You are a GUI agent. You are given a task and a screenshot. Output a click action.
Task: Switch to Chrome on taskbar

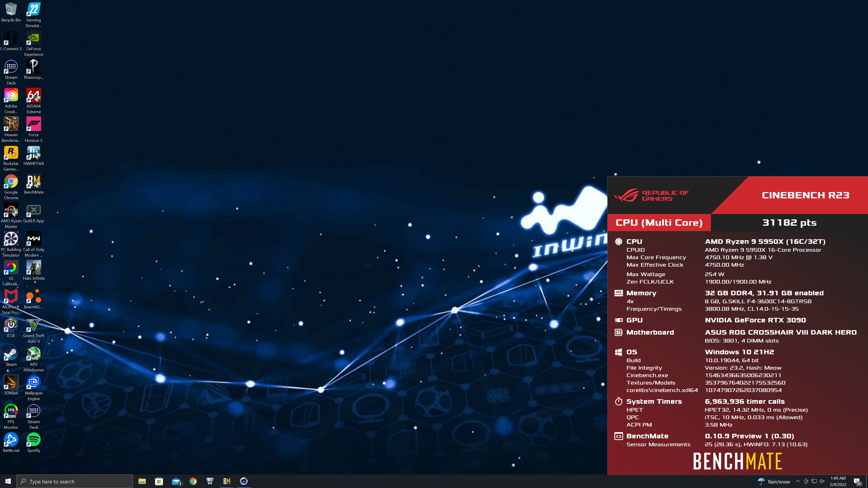(193, 481)
